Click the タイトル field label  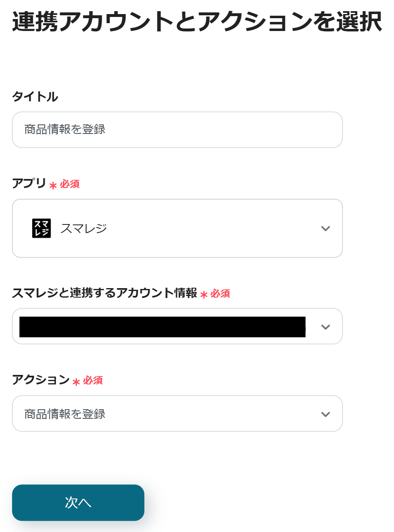pyautogui.click(x=35, y=97)
